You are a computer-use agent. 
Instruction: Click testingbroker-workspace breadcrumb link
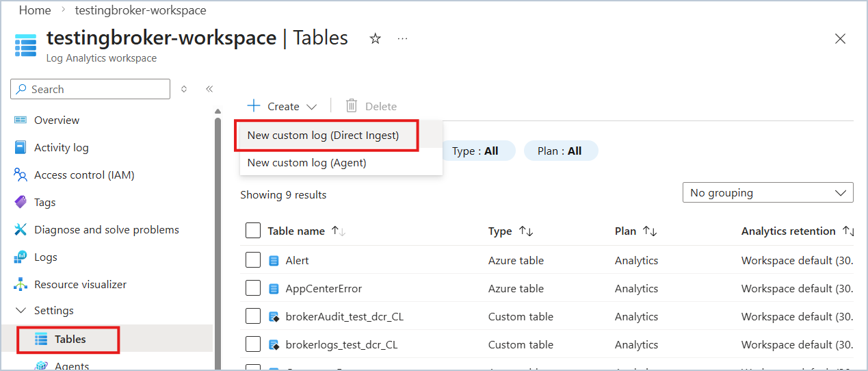pyautogui.click(x=141, y=10)
